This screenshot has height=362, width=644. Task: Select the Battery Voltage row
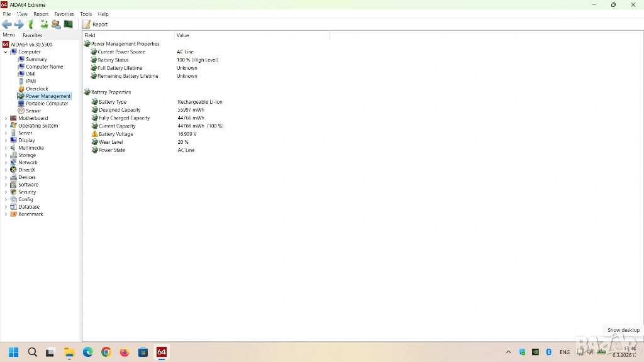tap(116, 134)
